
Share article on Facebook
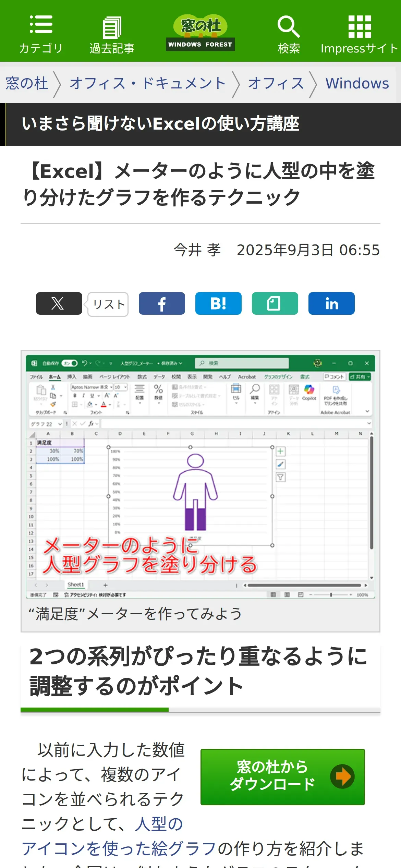tap(162, 303)
